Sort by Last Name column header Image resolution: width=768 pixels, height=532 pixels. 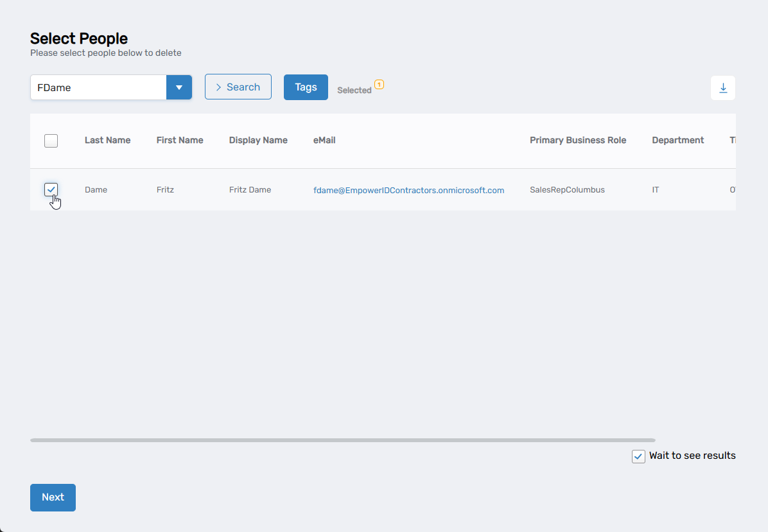pyautogui.click(x=107, y=141)
